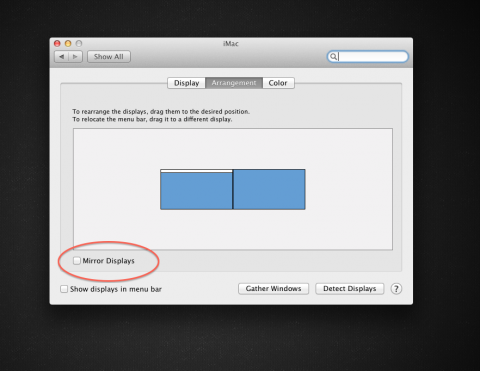
Task: Click the Detect Displays button
Action: [350, 289]
